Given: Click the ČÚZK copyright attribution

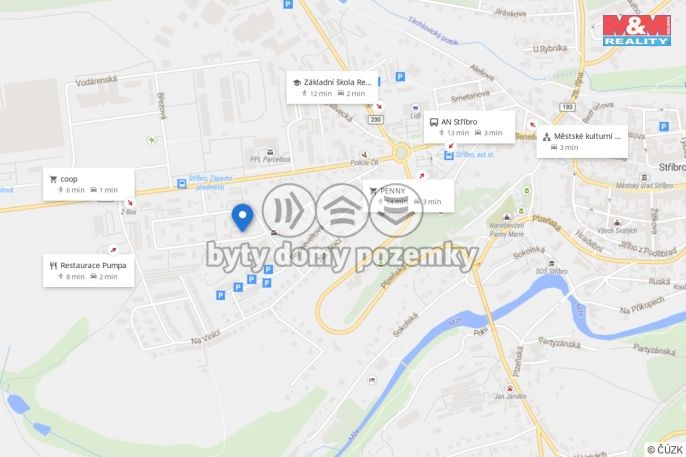Looking at the screenshot, I should (x=665, y=450).
